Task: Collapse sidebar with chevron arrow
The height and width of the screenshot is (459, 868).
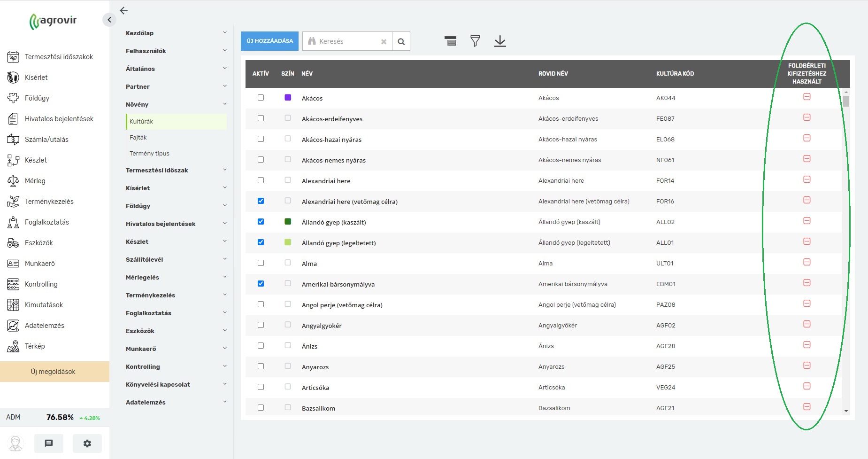Action: [x=109, y=20]
